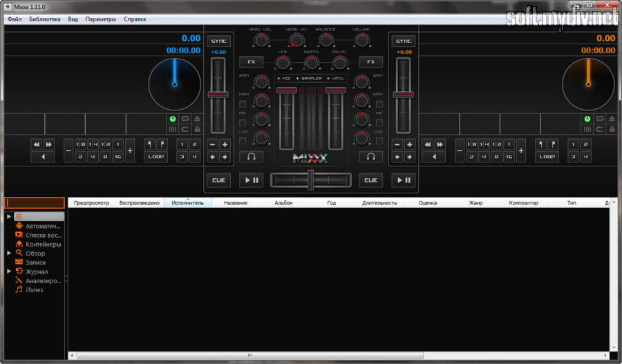Open the Вид menu
The height and width of the screenshot is (364, 622).
point(73,19)
